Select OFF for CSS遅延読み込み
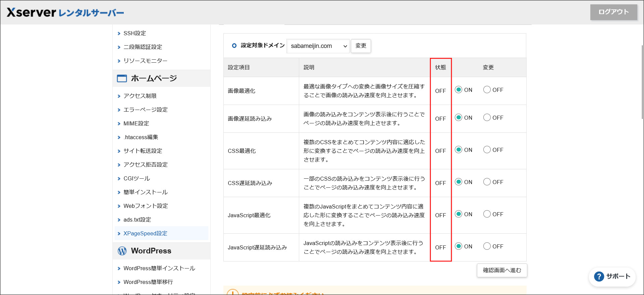The image size is (644, 295). (487, 182)
